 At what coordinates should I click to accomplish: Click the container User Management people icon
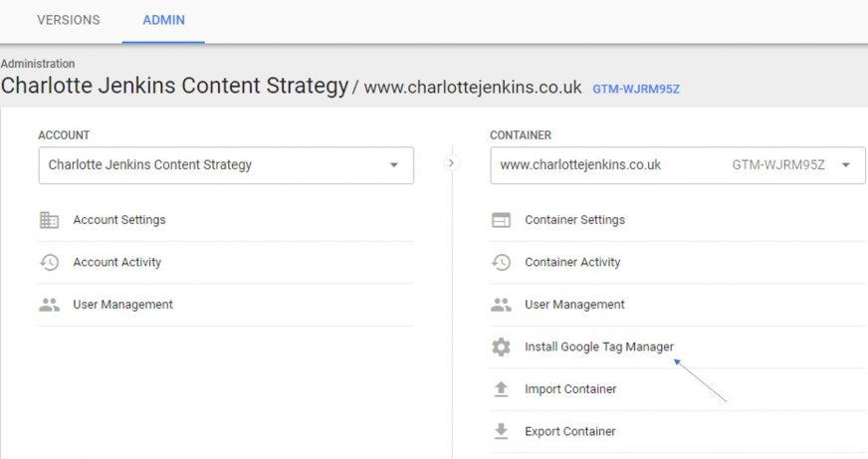[x=501, y=305]
